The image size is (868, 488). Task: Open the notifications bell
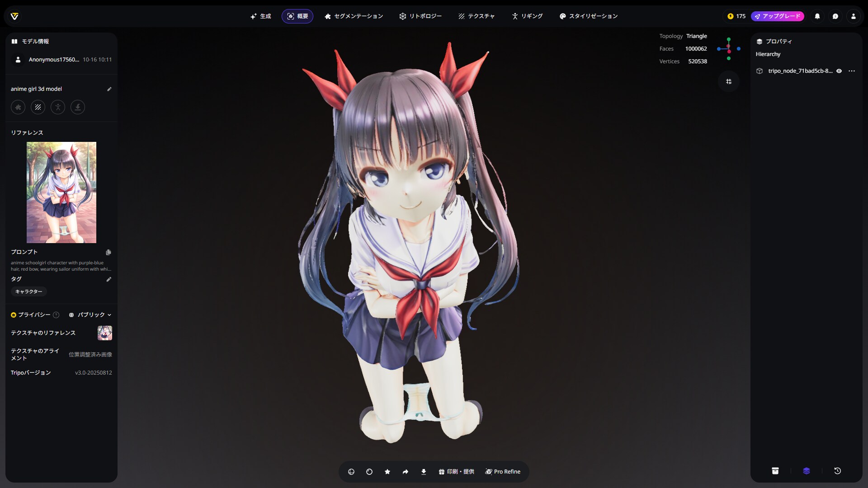pos(817,16)
